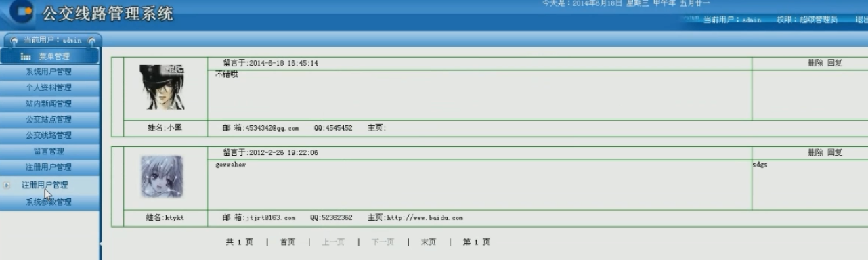Click the grid icon beside 菜单管理
Viewport: 868px width, 260px height.
pos(26,57)
